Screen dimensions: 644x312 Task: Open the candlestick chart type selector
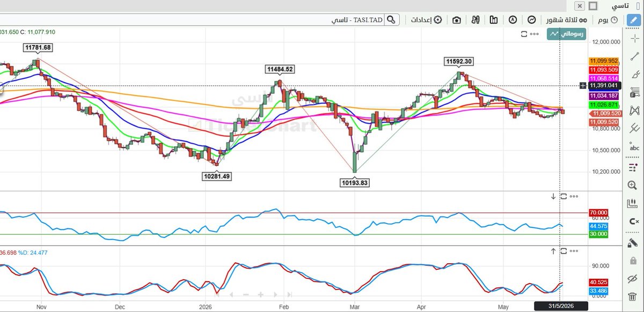coord(494,20)
